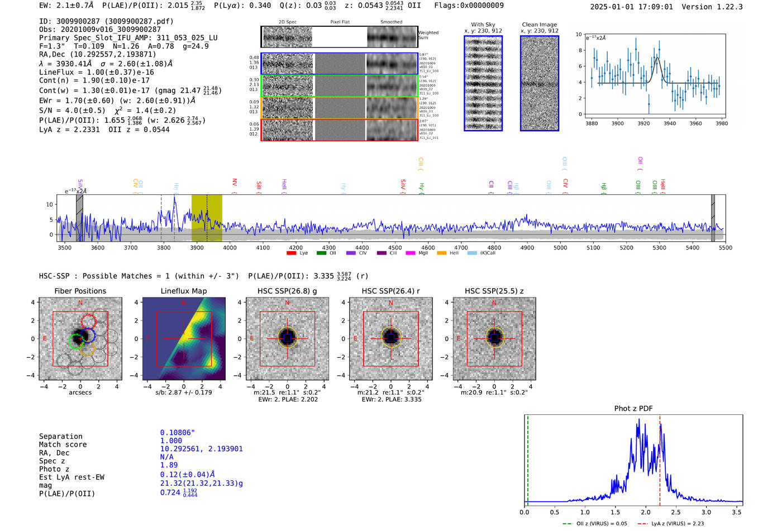Click the green OII legend swatch
782x532 pixels.
point(321,253)
